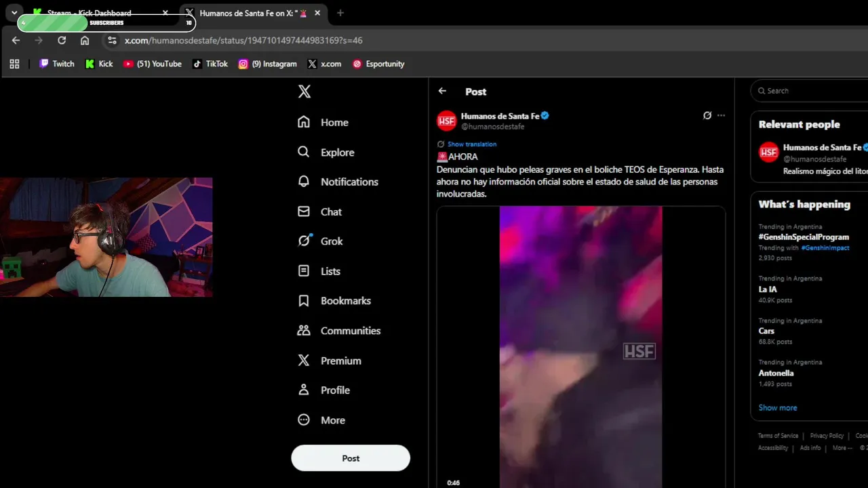Click browser Home button
Viewport: 868px width, 488px height.
tap(85, 41)
